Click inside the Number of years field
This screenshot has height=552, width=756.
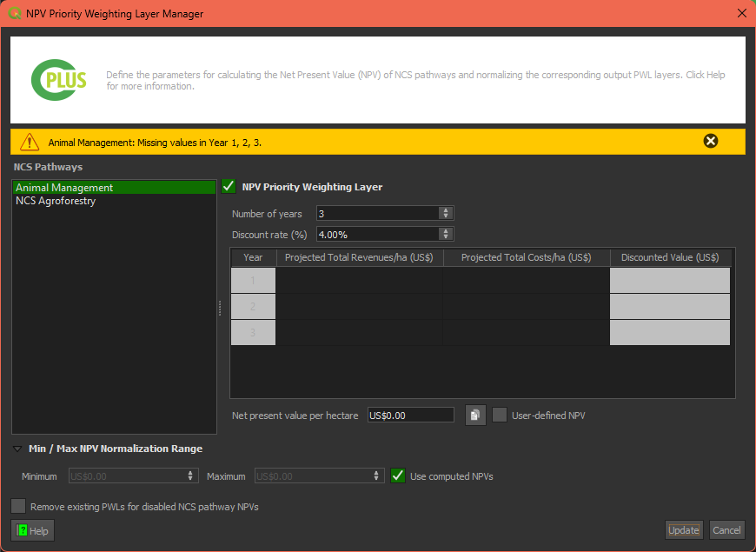(x=378, y=213)
